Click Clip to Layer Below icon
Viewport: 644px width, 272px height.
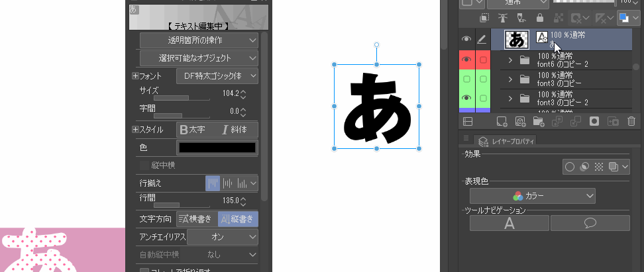click(484, 18)
